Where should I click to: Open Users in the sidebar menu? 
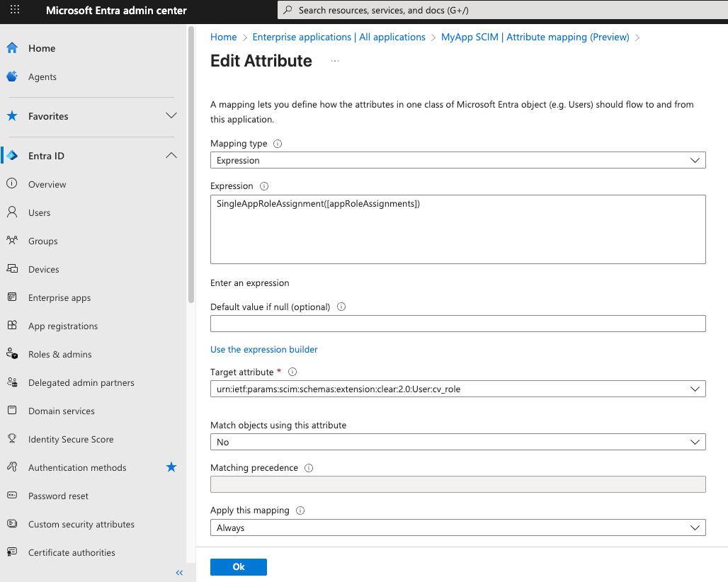pos(39,212)
